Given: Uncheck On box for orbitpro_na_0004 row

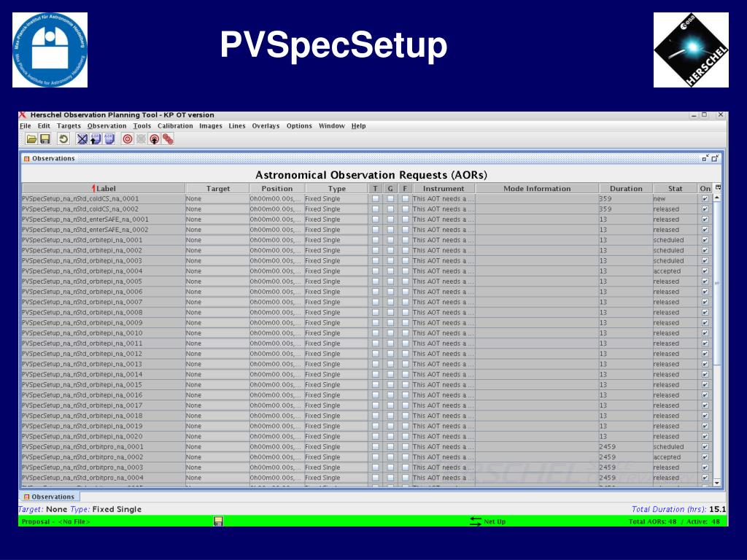Looking at the screenshot, I should pos(705,478).
